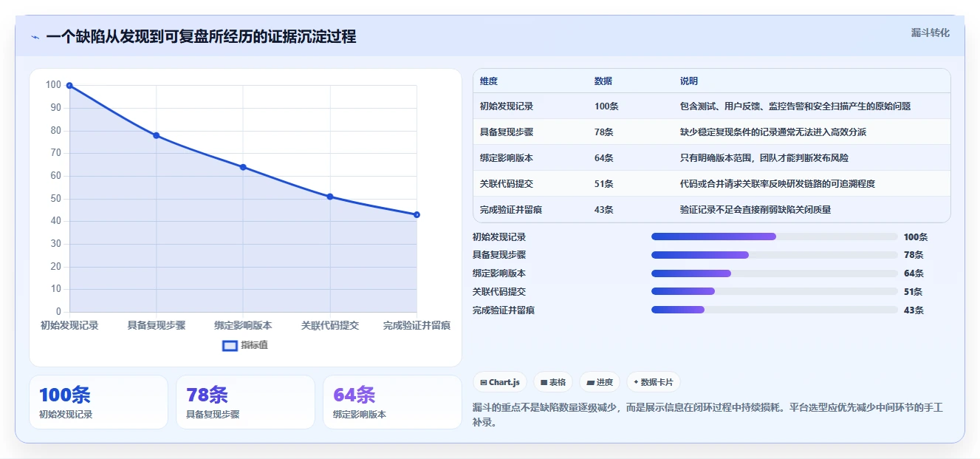
Task: Click the 说明 column header
Action: [689, 81]
